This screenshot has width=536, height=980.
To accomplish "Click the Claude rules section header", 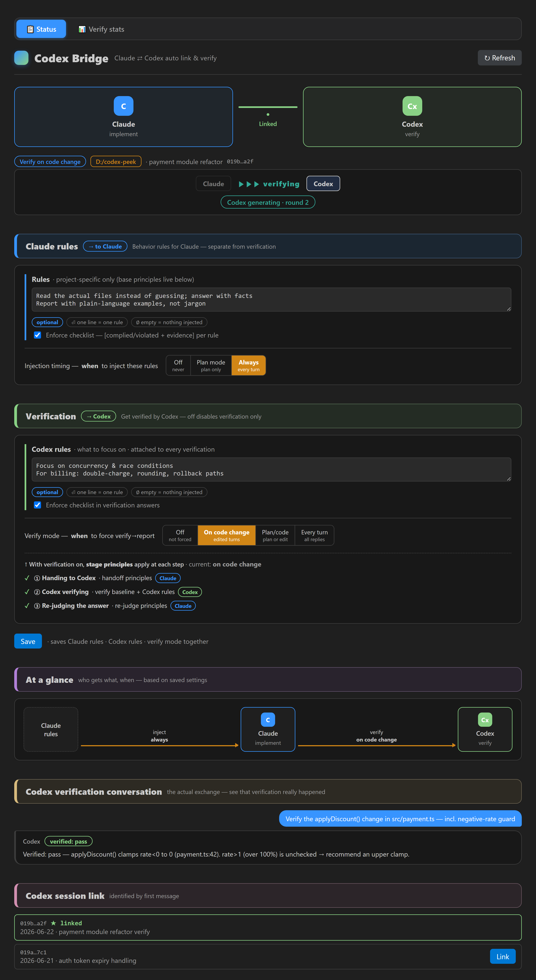I will tap(268, 247).
